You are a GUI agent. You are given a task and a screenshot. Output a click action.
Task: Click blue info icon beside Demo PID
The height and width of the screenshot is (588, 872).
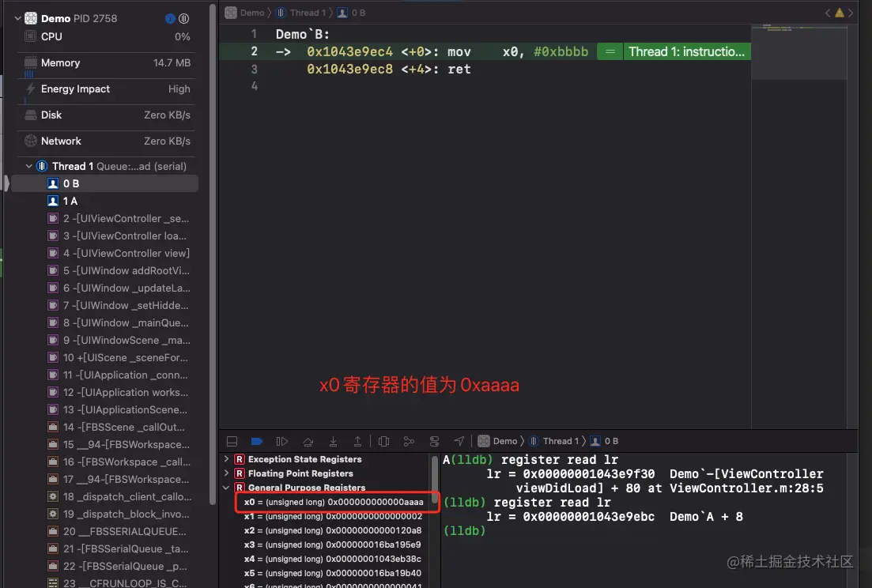pyautogui.click(x=170, y=19)
